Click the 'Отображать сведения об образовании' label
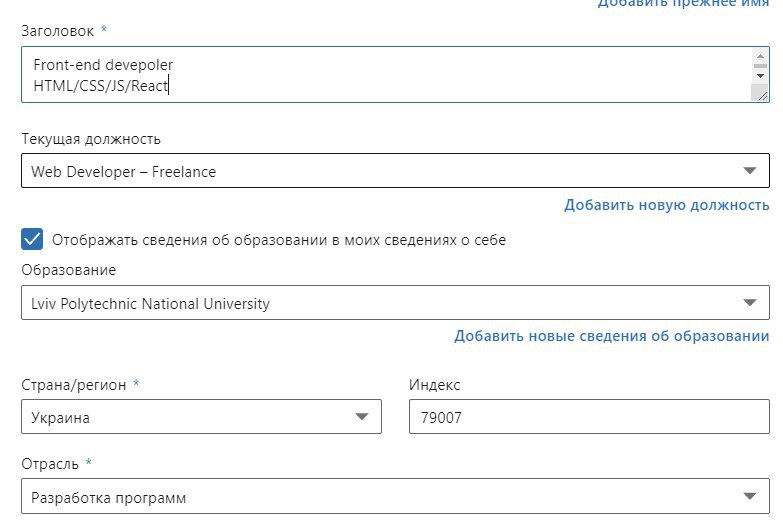The image size is (783, 531). point(278,240)
